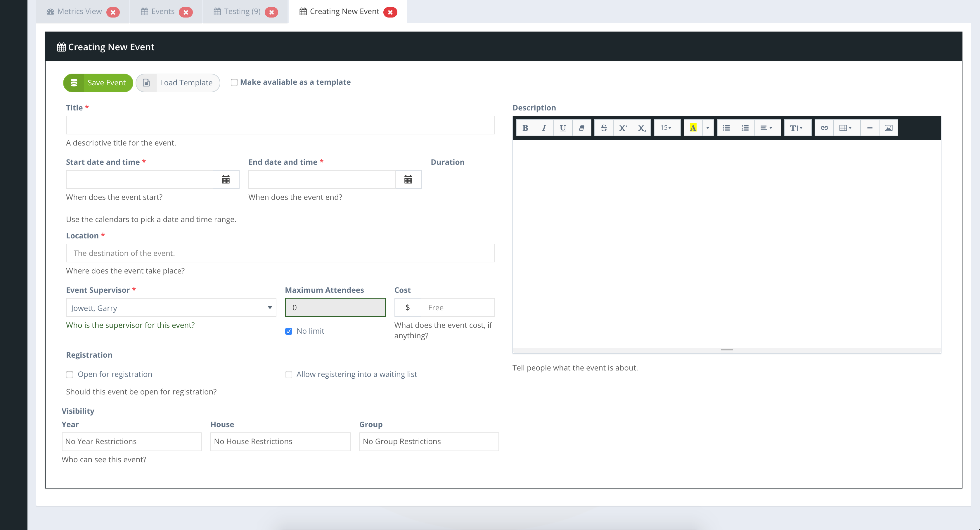Click the eraser clear-formatting icon
Screen dimensions: 980x530
pyautogui.click(x=581, y=128)
